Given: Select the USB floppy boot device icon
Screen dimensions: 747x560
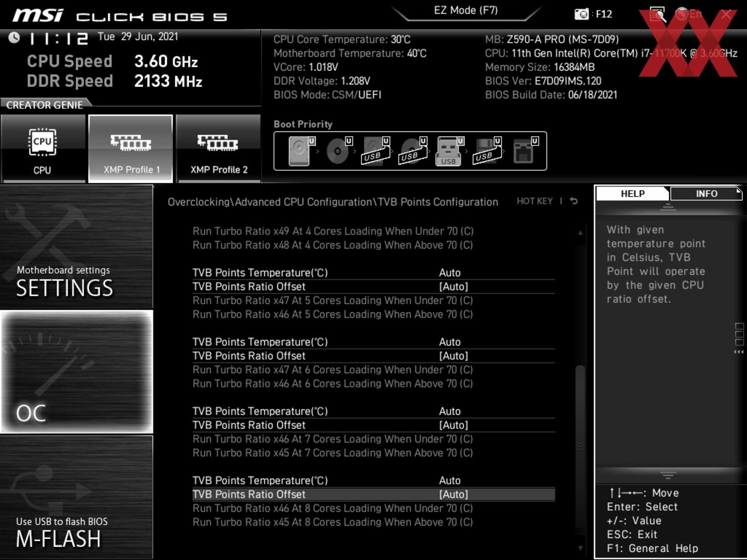Looking at the screenshot, I should click(487, 151).
